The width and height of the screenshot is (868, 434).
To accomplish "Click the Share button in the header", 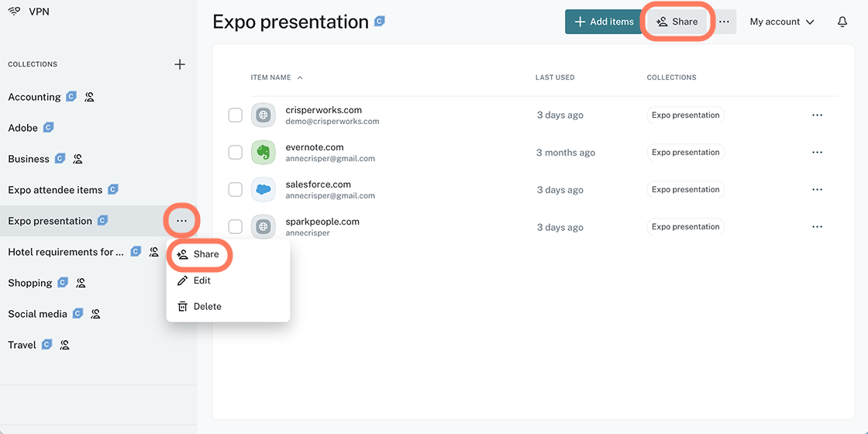I will pyautogui.click(x=677, y=22).
